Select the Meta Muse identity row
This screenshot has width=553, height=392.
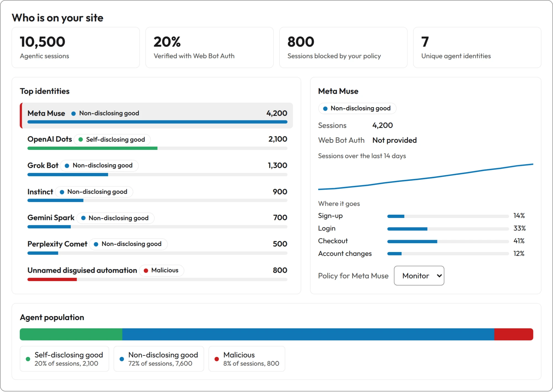pos(156,115)
